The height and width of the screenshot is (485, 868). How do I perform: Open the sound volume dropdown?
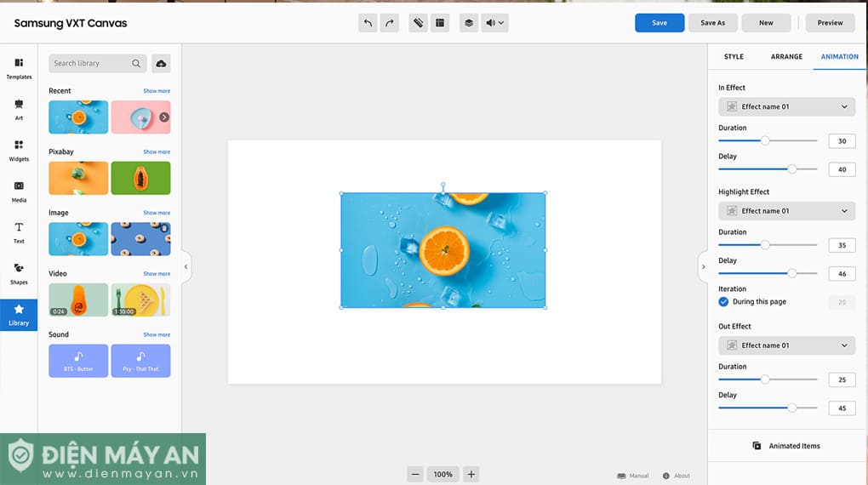tap(494, 23)
